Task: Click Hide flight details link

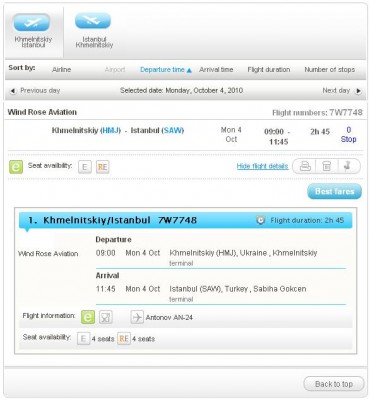Action: click(262, 166)
